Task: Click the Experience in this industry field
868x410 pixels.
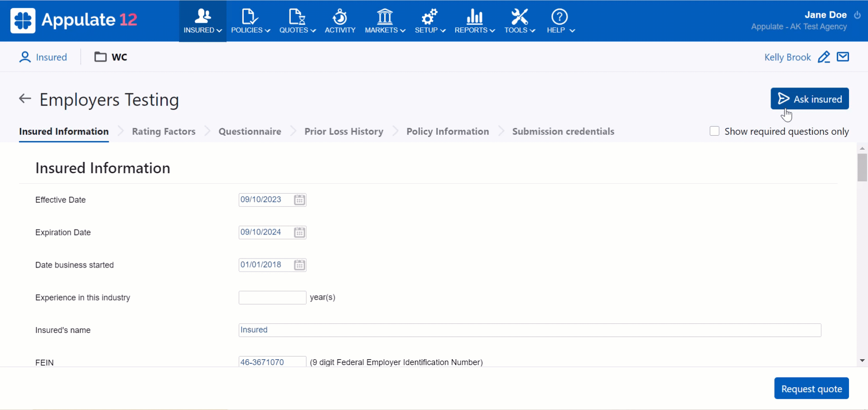Action: coord(272,298)
